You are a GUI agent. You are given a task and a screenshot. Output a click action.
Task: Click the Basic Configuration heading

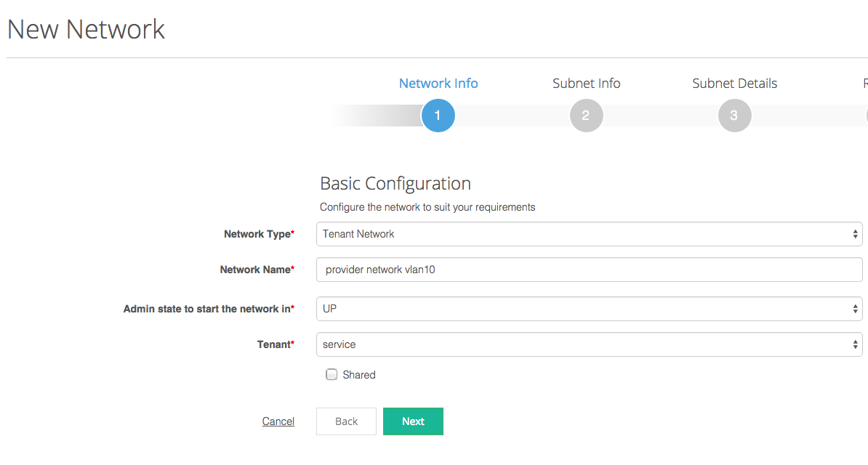click(395, 183)
